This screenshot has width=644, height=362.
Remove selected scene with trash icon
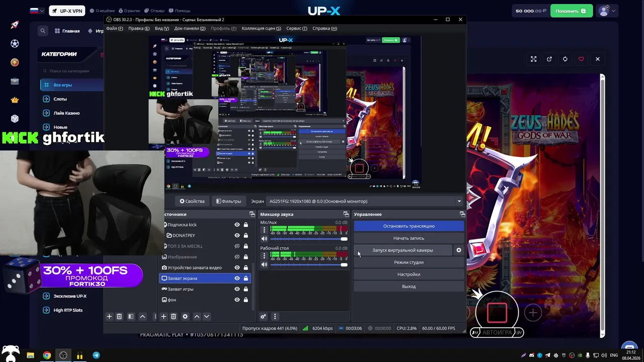[x=119, y=316]
